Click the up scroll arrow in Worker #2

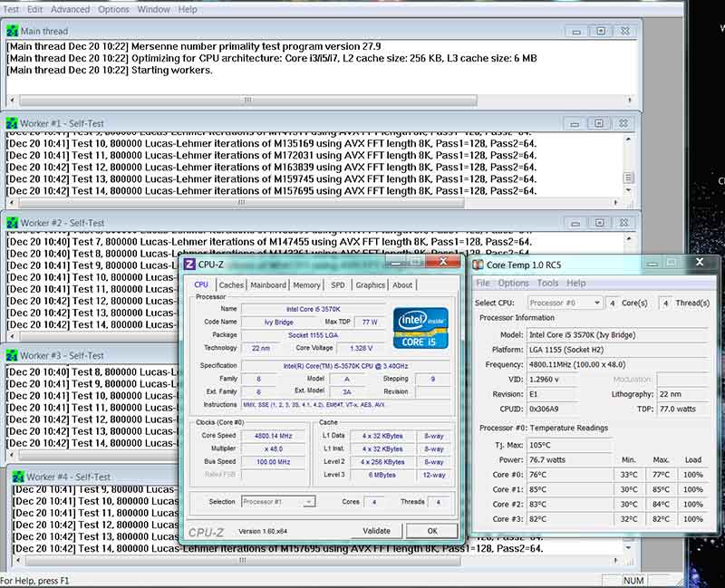point(628,238)
